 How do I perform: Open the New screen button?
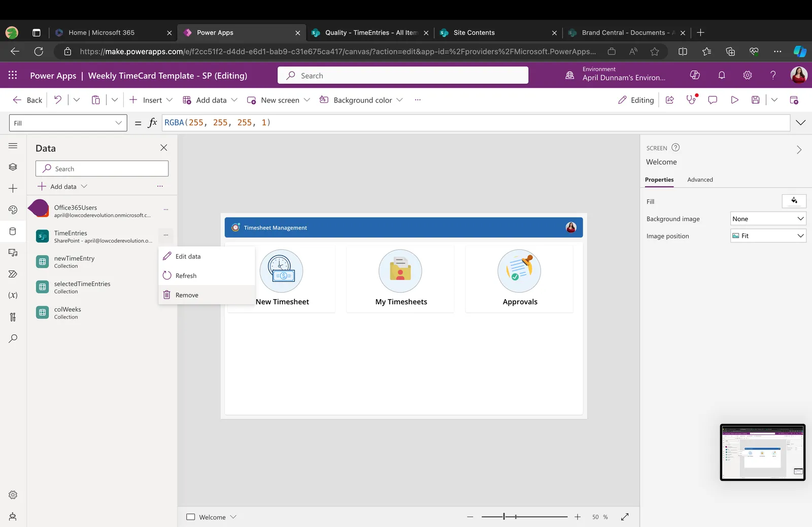click(x=278, y=100)
